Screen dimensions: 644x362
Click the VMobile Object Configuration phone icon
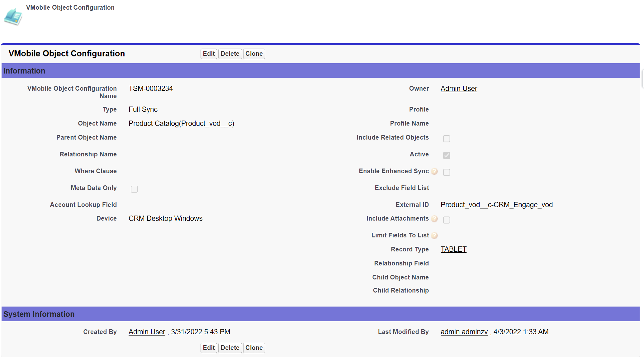pyautogui.click(x=13, y=17)
